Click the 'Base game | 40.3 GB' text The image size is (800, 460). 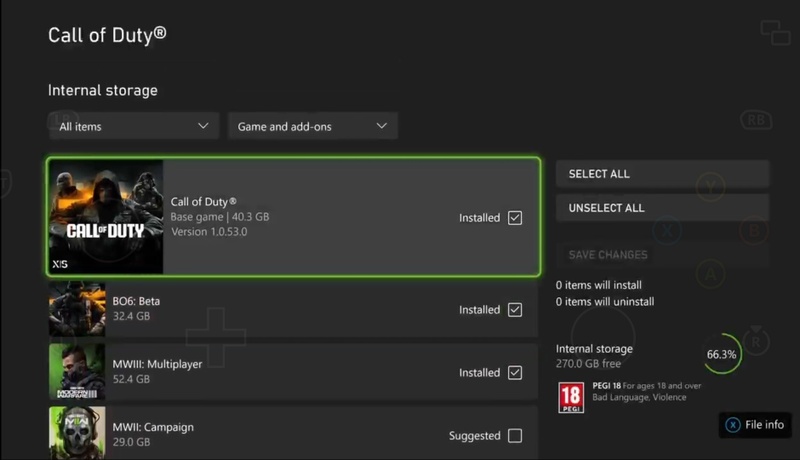(x=220, y=217)
